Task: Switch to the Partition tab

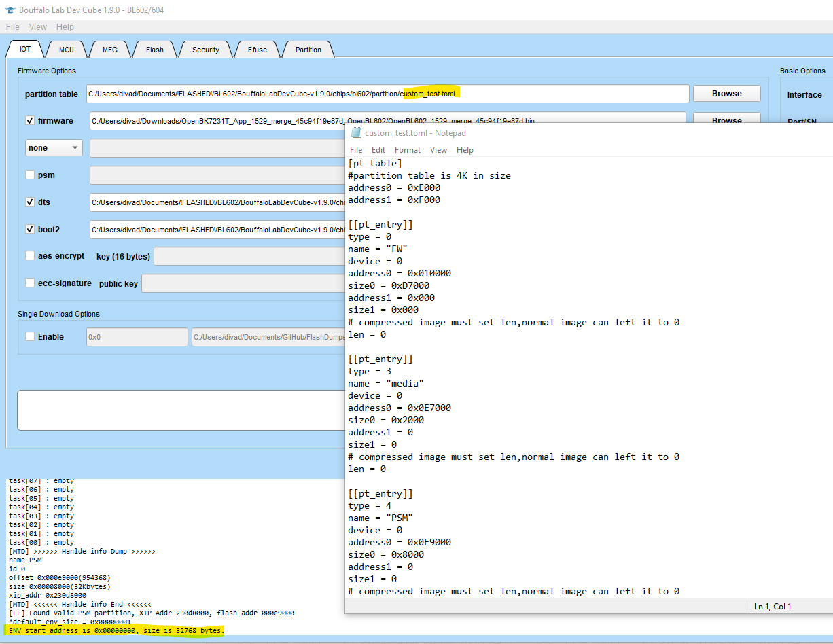Action: [x=308, y=50]
